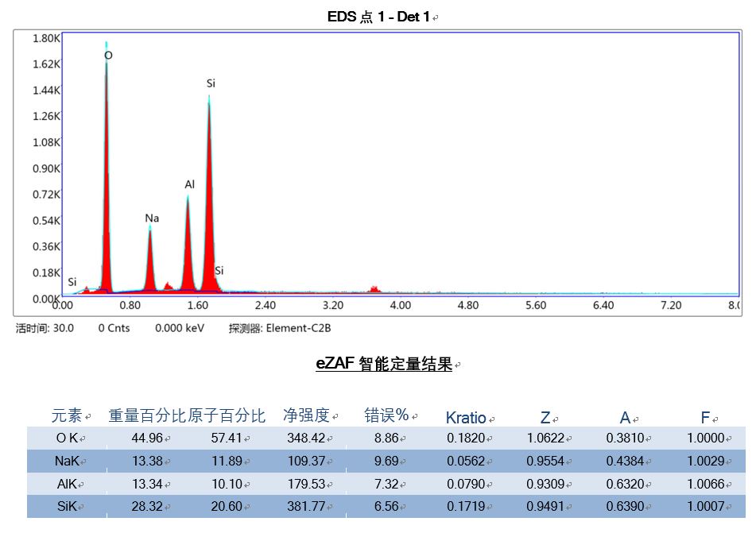
Task: Click the 'Kratio' column header
Action: click(x=466, y=417)
